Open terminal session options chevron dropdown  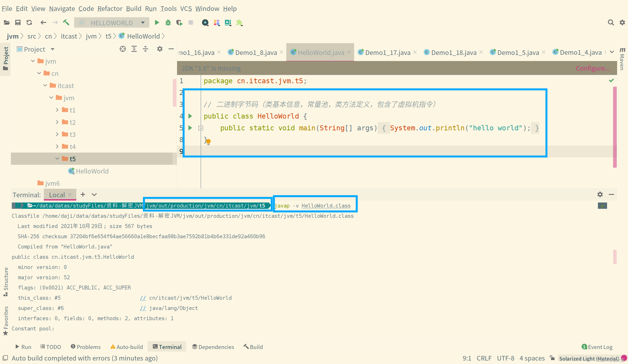94,195
